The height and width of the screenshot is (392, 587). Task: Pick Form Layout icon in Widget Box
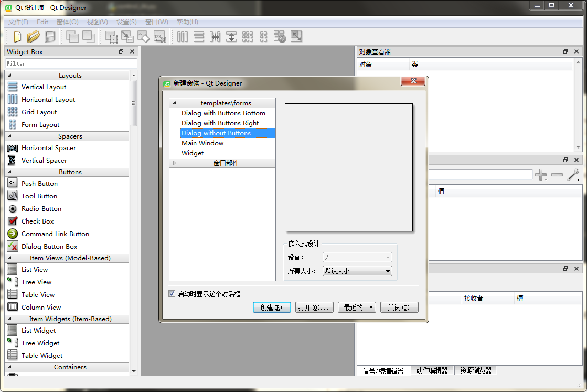point(13,125)
